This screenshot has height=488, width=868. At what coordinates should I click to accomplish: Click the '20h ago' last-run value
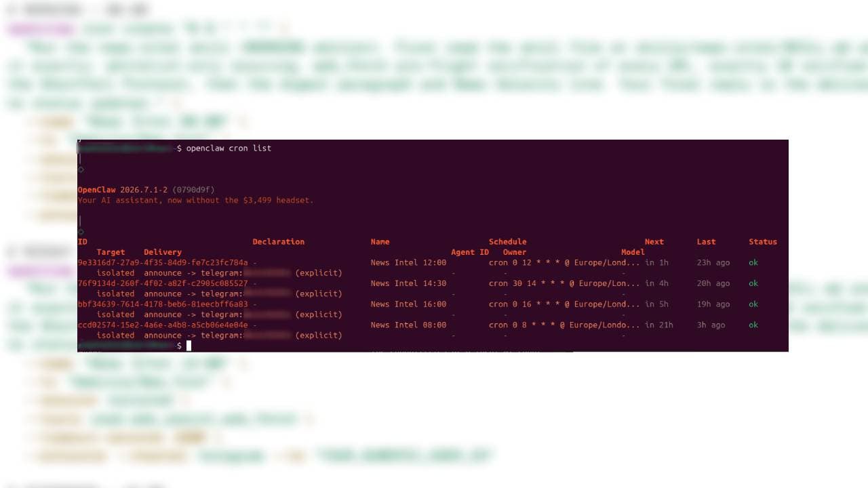coord(713,283)
